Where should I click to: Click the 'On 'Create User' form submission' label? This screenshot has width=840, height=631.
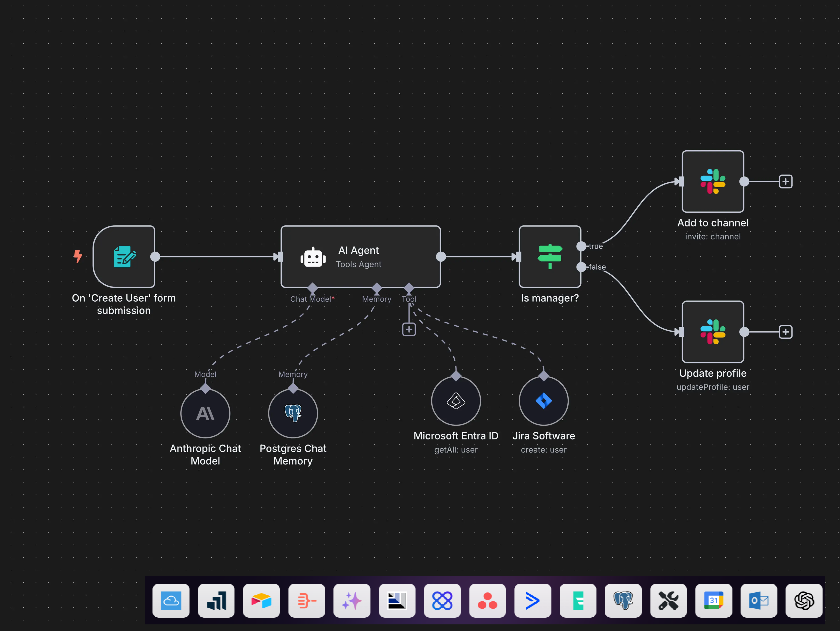124,304
